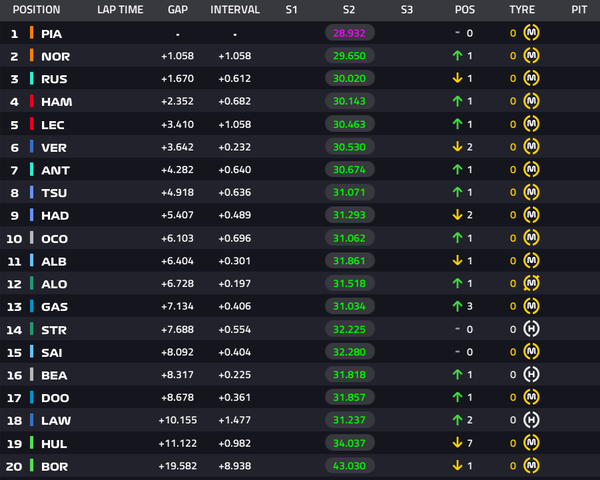Viewport: 600px width, 480px height.
Task: Click the hard tyre icon for BEA
Action: pos(531,374)
